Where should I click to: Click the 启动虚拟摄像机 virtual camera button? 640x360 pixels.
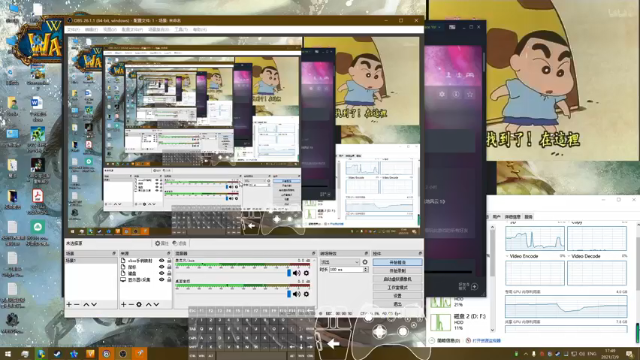397,279
